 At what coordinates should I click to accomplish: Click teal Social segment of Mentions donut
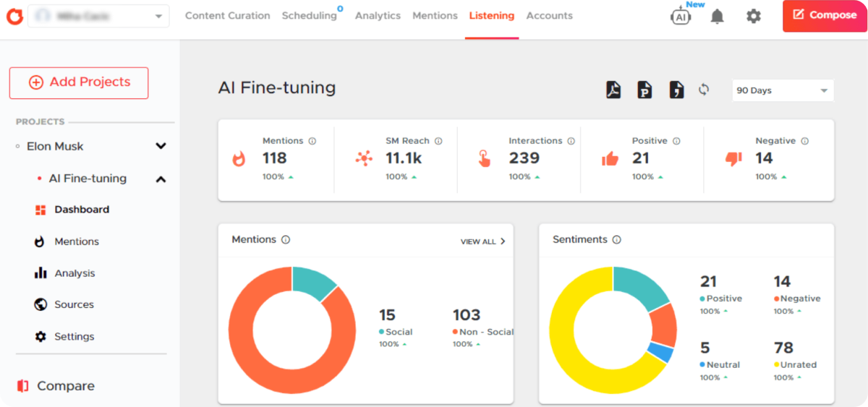(x=312, y=281)
